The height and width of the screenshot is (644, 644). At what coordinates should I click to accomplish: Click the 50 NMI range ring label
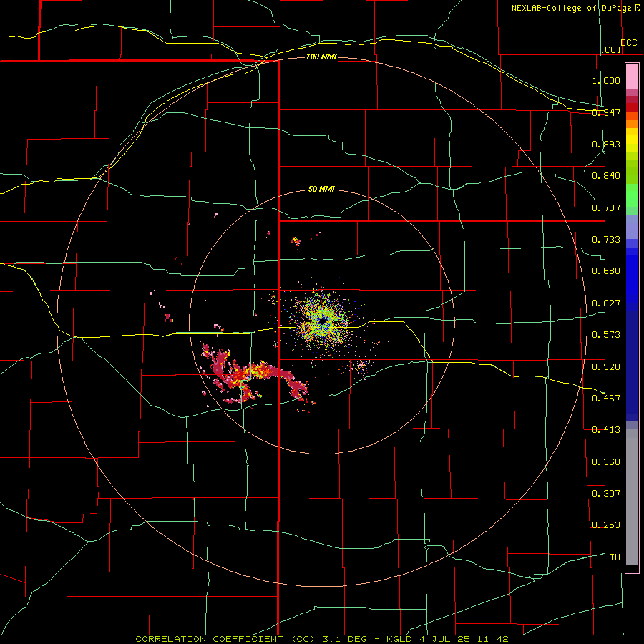point(321,190)
